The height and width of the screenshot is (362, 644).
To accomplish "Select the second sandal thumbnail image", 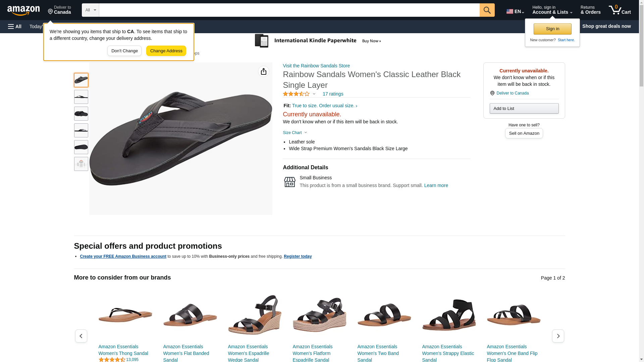I will [x=81, y=97].
